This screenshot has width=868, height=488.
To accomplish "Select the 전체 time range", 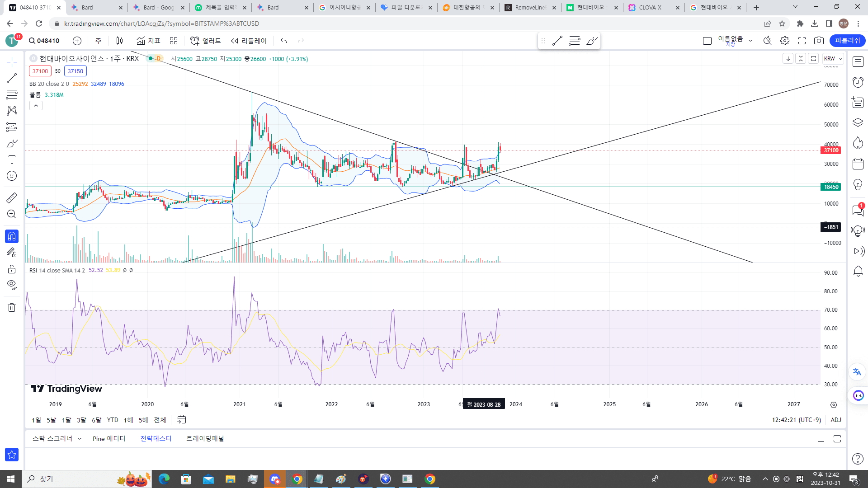I will click(x=160, y=420).
